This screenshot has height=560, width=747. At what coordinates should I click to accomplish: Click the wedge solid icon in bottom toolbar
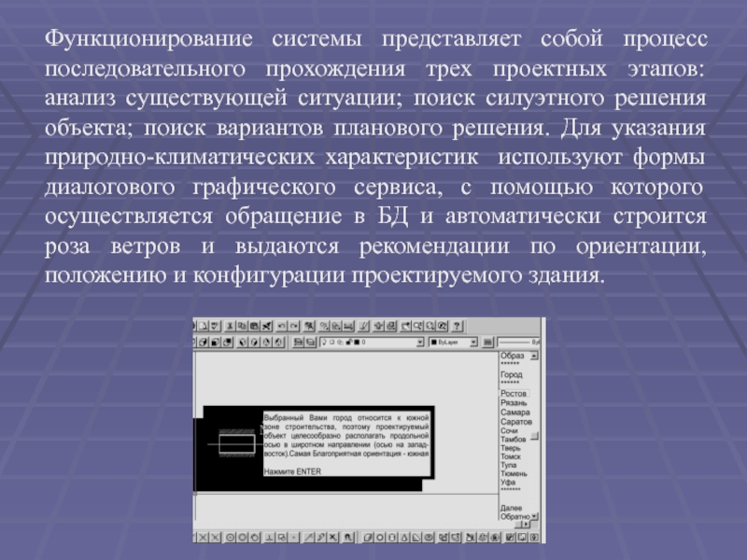pos(416,538)
